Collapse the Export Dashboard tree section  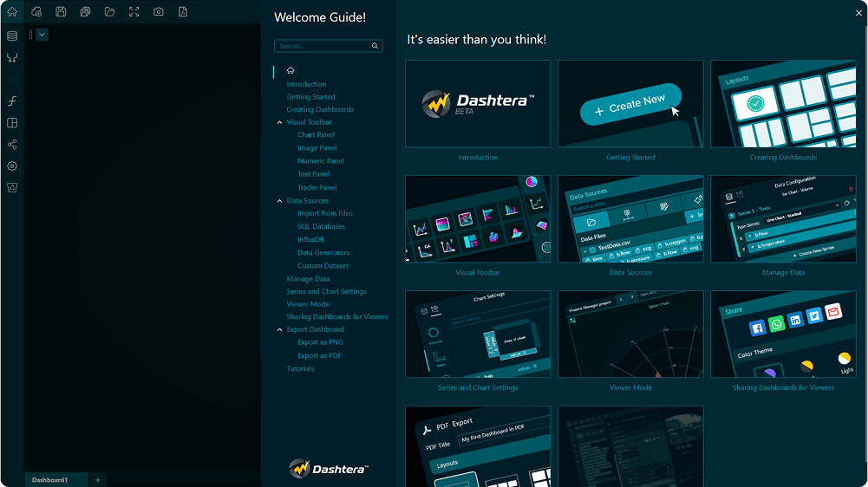pyautogui.click(x=279, y=330)
